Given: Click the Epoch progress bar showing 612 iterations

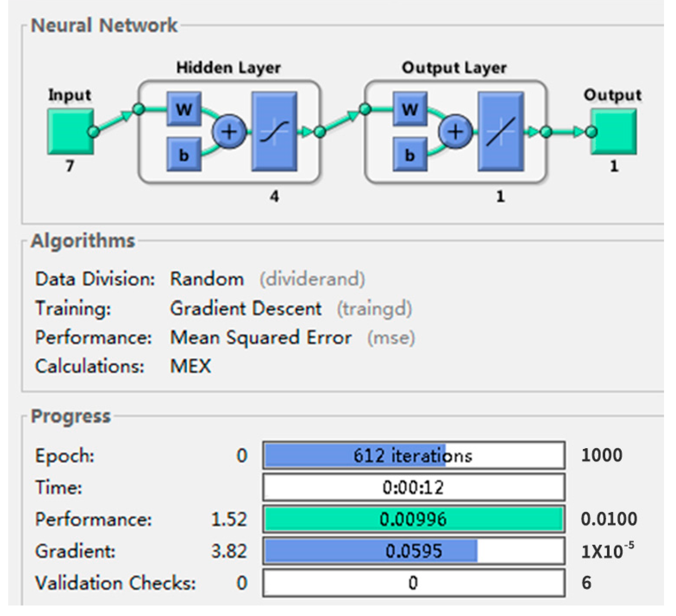Looking at the screenshot, I should click(414, 455).
